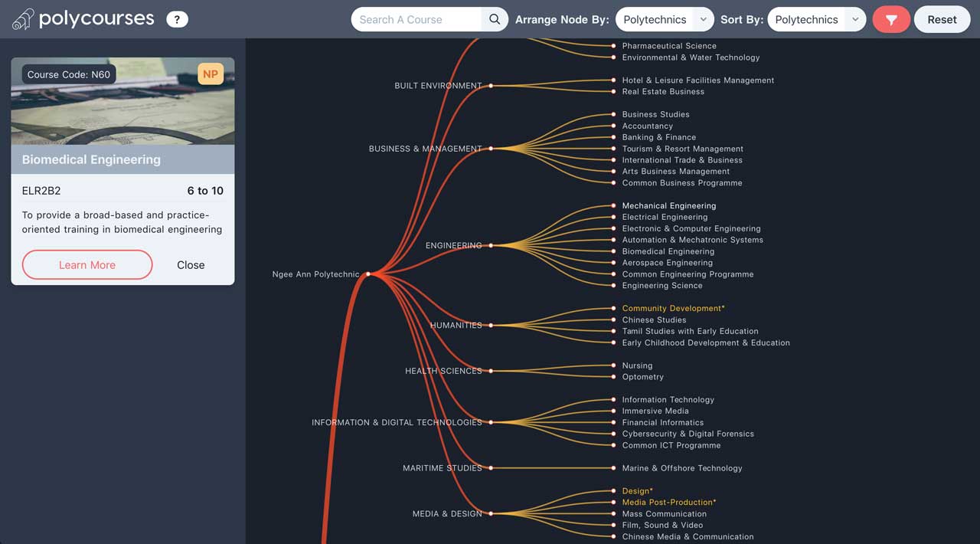Open the red filter funnel panel
Viewport: 980px width, 544px height.
(x=890, y=18)
